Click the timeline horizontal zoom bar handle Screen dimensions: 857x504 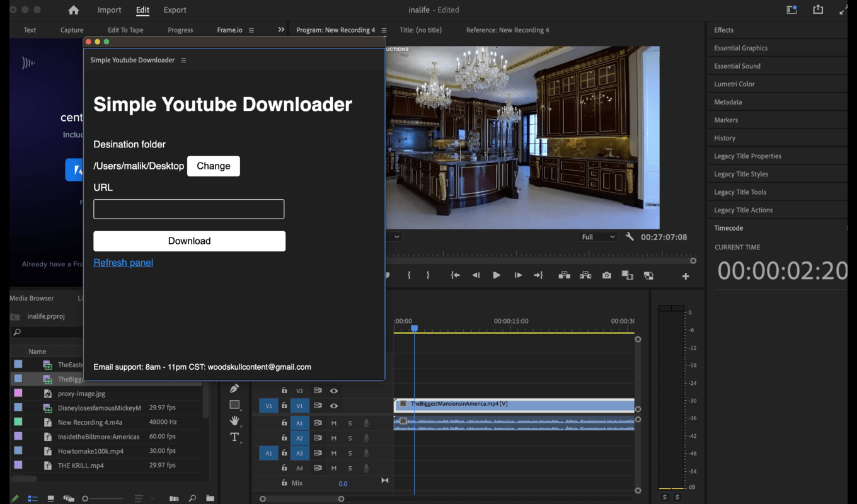(x=341, y=499)
